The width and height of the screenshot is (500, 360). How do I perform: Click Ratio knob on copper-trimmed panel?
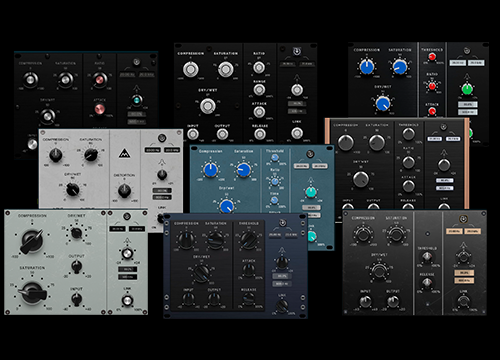click(x=409, y=162)
